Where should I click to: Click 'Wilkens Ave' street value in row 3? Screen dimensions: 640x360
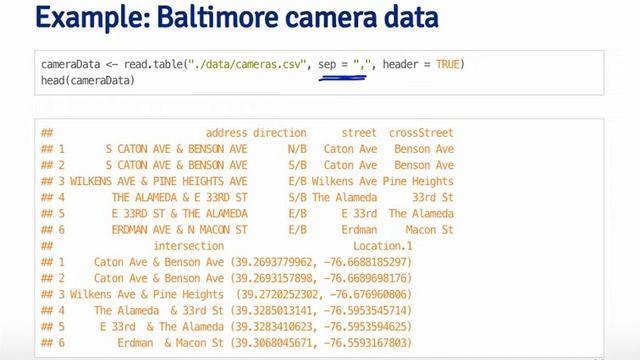(344, 181)
